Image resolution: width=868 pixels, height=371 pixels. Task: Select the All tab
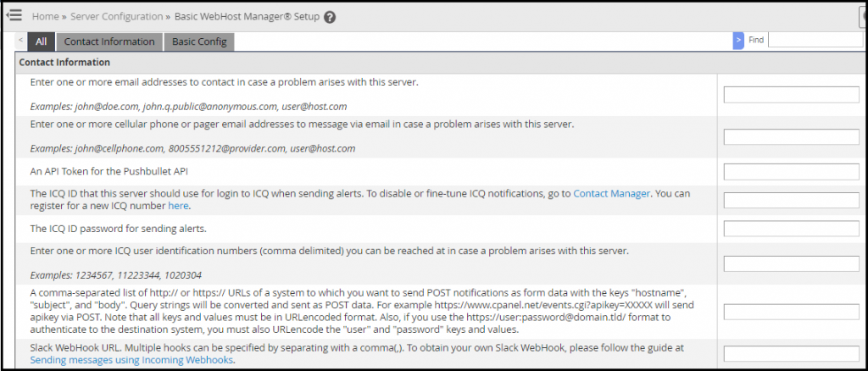(41, 42)
